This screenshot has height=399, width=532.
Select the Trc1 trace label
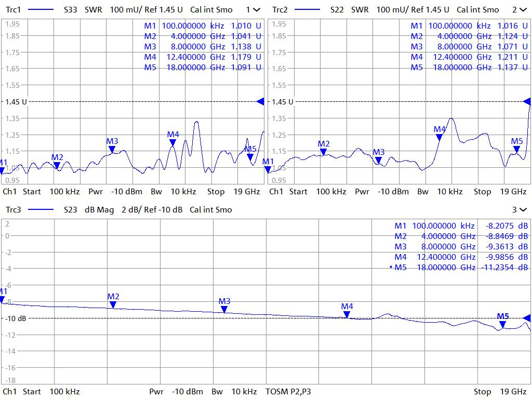13,10
